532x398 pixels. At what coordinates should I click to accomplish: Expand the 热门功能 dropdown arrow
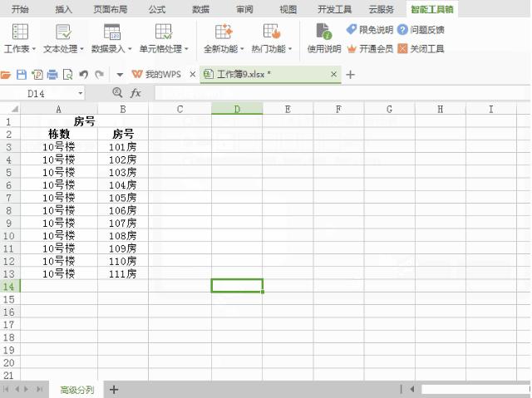tap(290, 50)
